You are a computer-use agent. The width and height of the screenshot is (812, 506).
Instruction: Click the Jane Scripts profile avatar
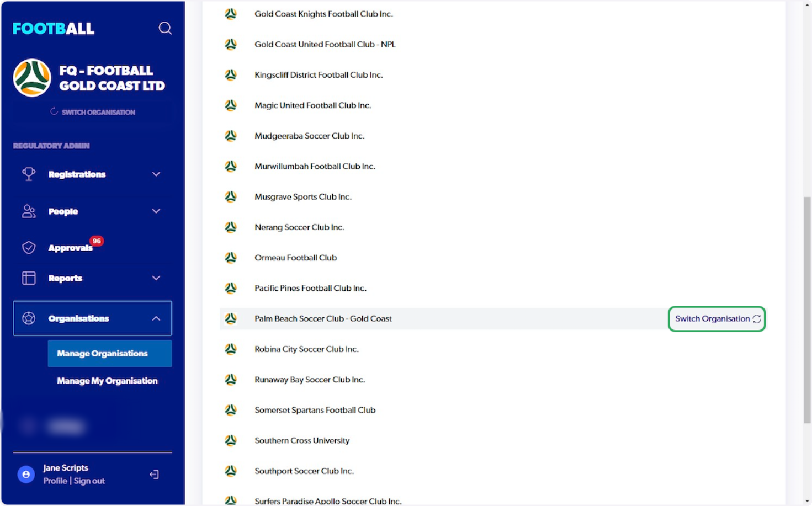(26, 474)
